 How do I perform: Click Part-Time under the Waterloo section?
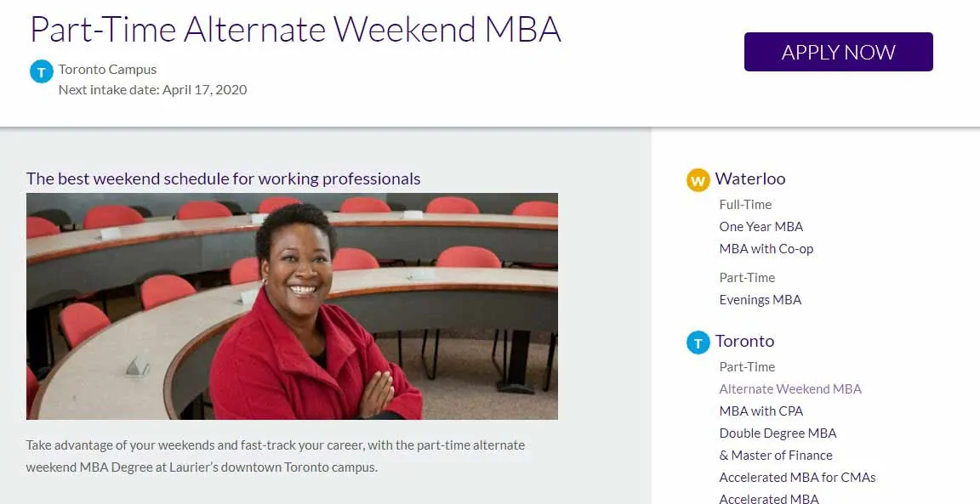point(746,277)
